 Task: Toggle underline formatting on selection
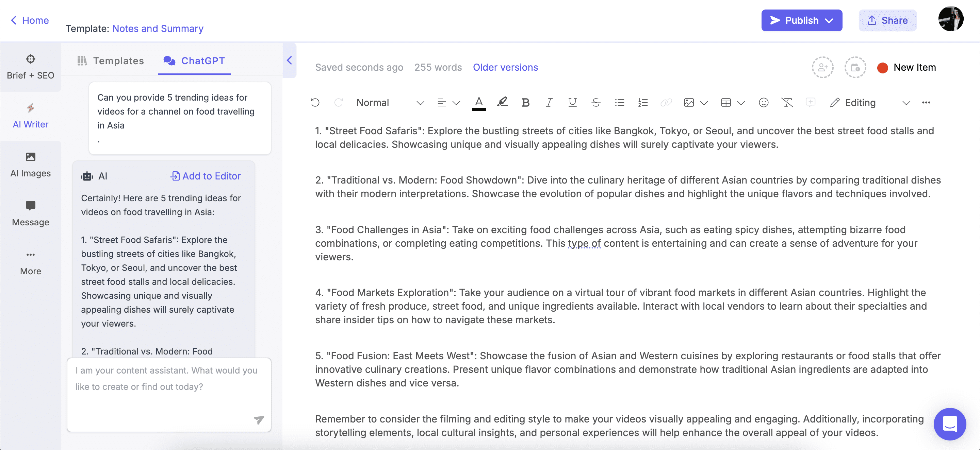pos(572,102)
